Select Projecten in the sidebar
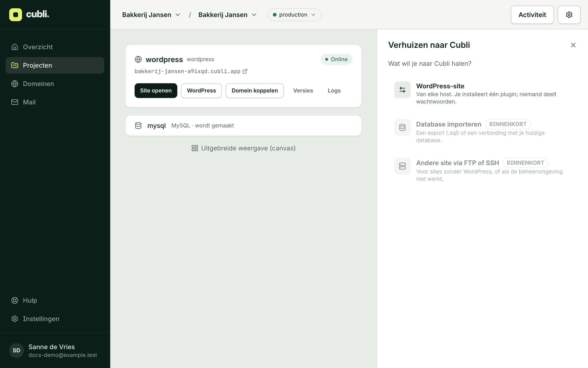 pos(55,65)
